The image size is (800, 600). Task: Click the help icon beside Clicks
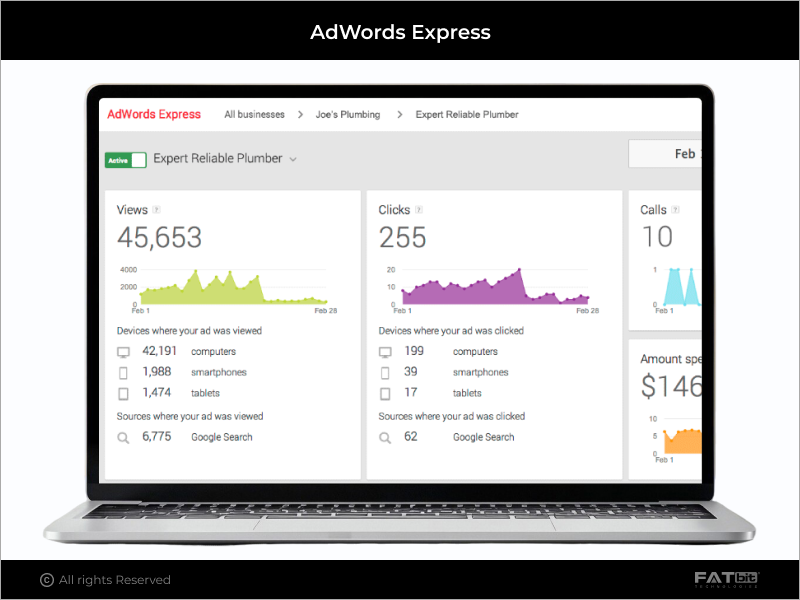point(419,209)
